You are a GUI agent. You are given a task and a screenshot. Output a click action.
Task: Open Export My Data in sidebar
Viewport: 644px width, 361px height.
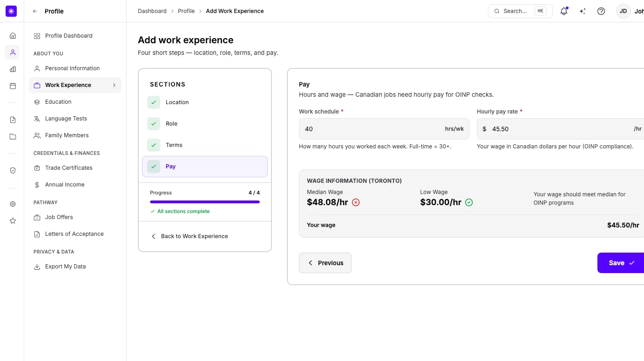(75, 267)
